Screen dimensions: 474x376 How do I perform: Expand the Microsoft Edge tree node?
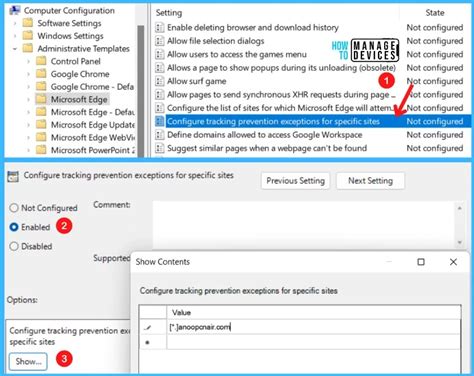coord(28,99)
